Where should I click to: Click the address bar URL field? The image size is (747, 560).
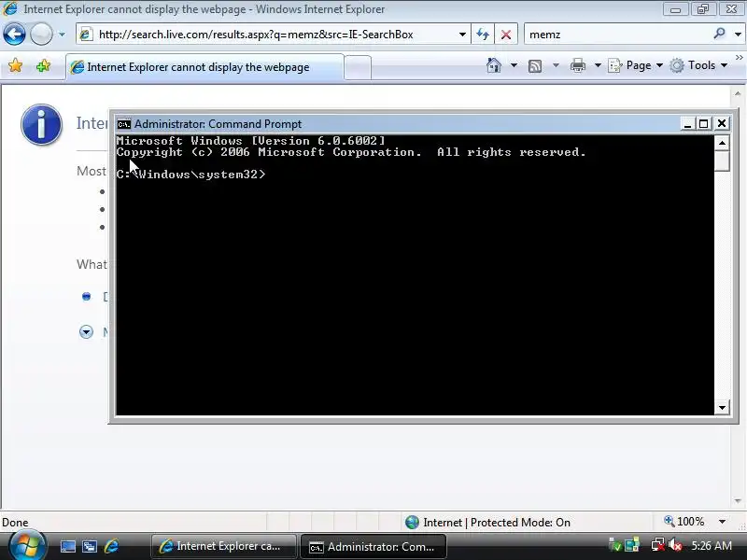click(x=272, y=35)
